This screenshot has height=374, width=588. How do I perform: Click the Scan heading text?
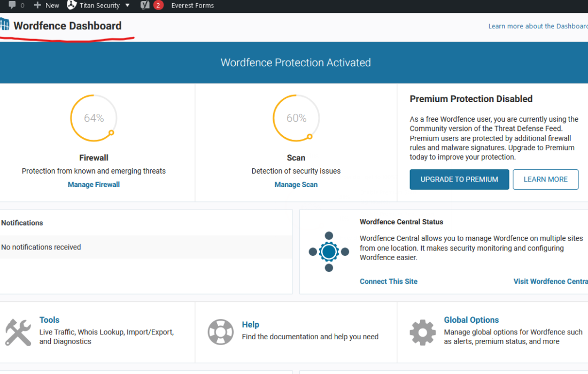click(x=296, y=158)
